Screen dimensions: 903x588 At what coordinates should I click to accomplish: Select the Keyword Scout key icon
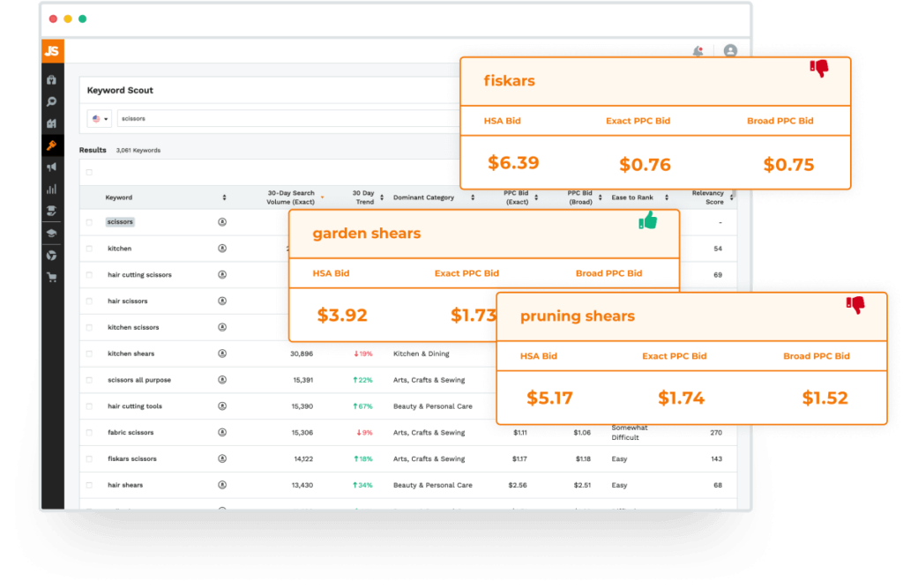pyautogui.click(x=52, y=145)
